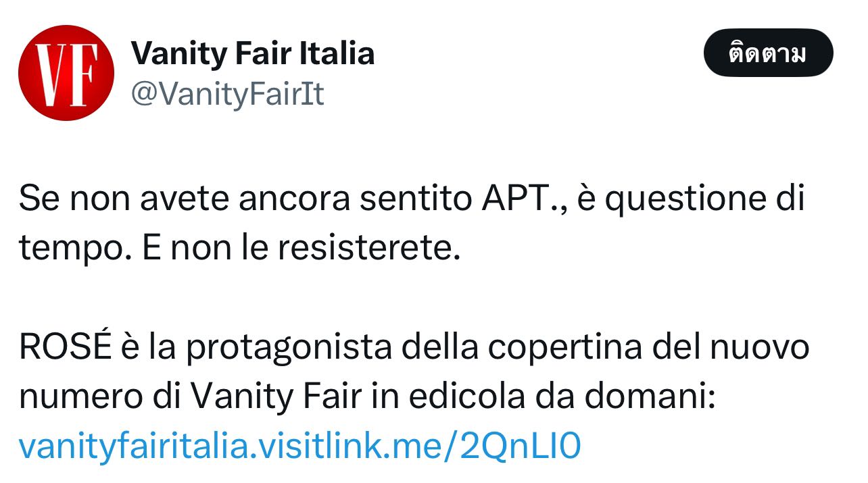The width and height of the screenshot is (868, 483).
Task: Open the vanityfairitalia.visitlink.me link
Action: point(299,447)
